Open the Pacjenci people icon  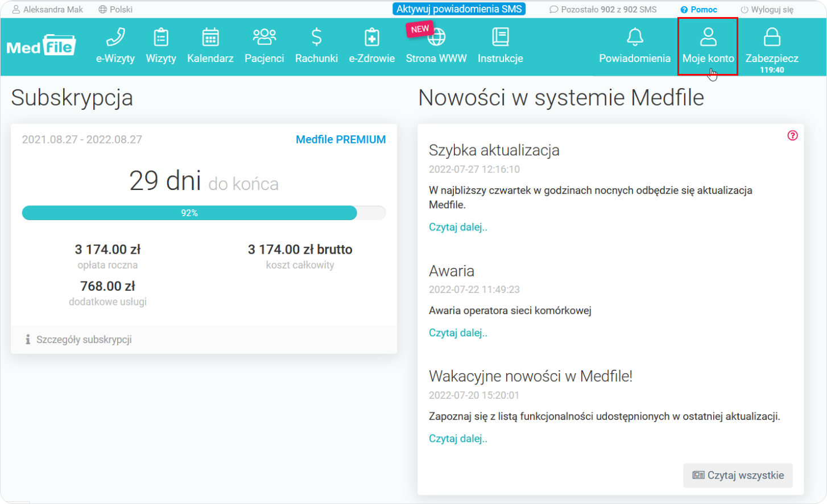click(x=264, y=37)
